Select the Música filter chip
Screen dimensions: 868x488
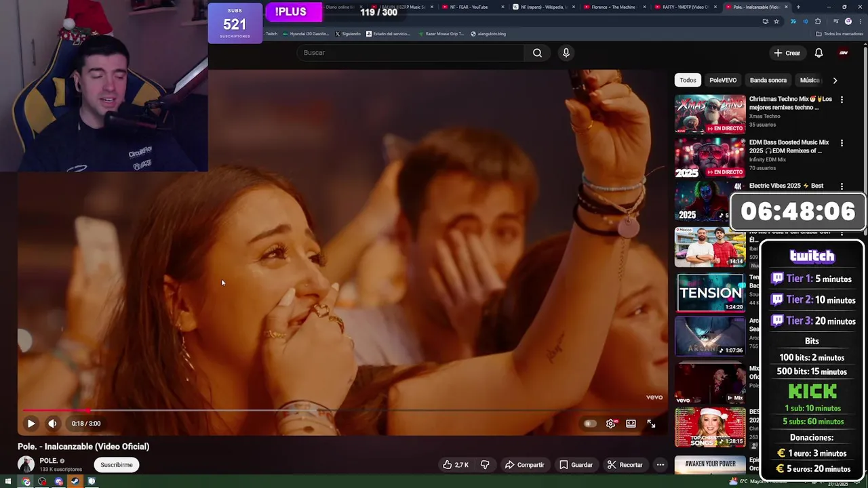810,80
